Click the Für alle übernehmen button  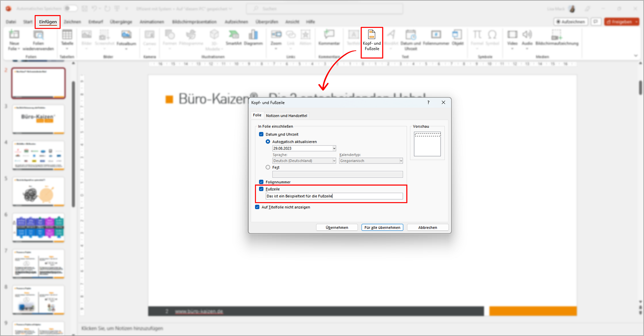[x=382, y=227]
